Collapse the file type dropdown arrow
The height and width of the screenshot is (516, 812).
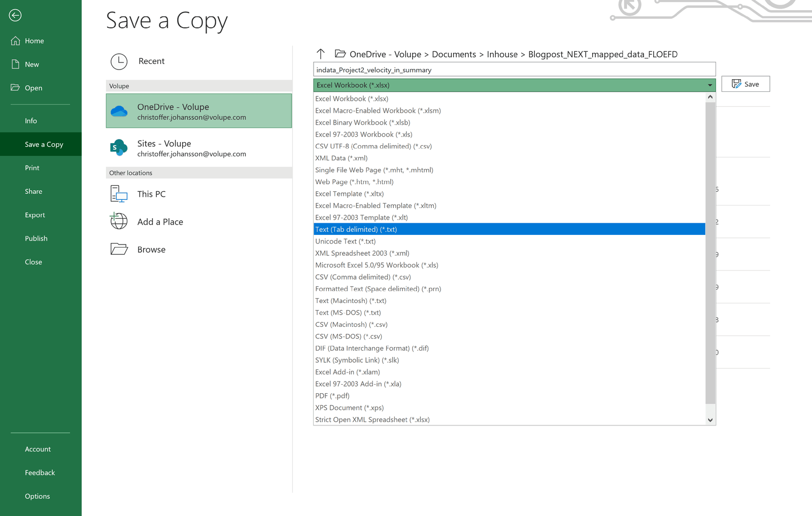click(710, 85)
